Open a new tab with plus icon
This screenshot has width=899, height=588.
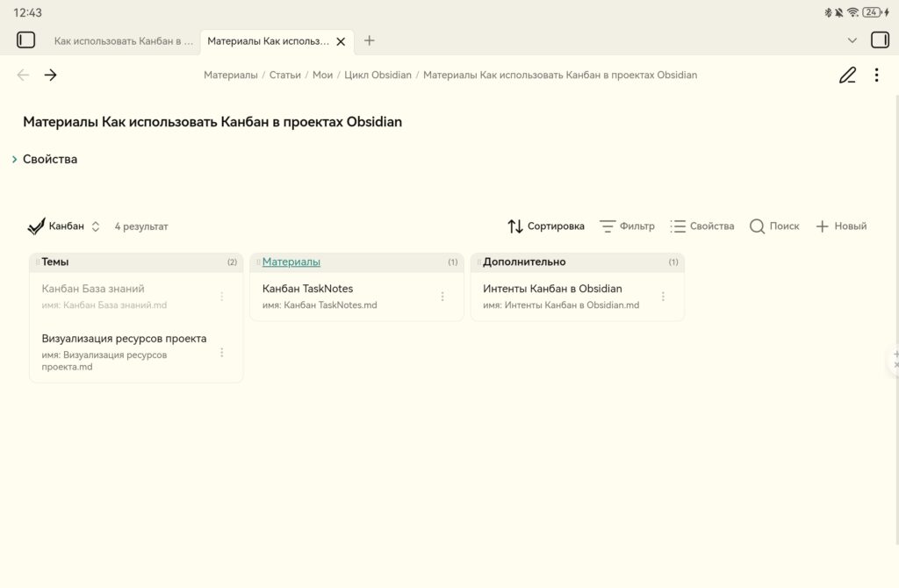[370, 40]
